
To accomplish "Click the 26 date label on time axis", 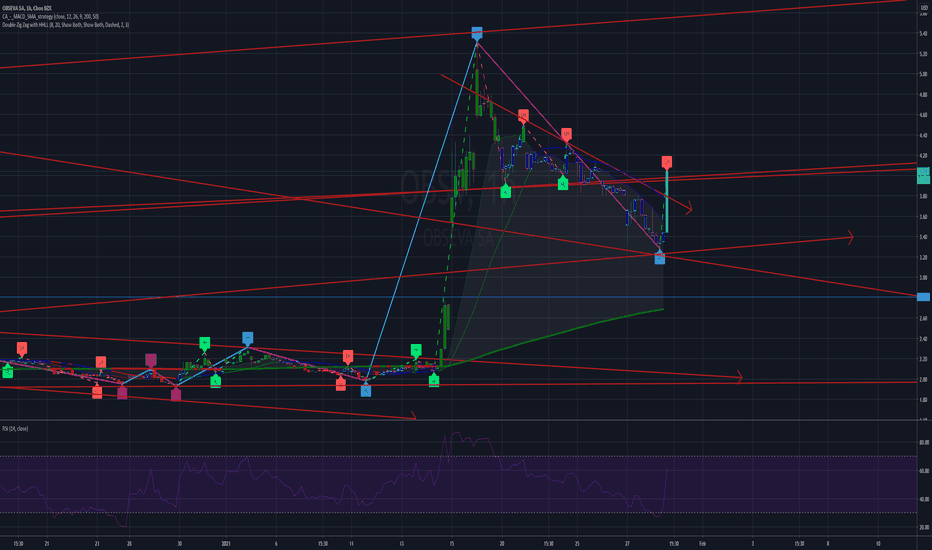I will (x=129, y=543).
